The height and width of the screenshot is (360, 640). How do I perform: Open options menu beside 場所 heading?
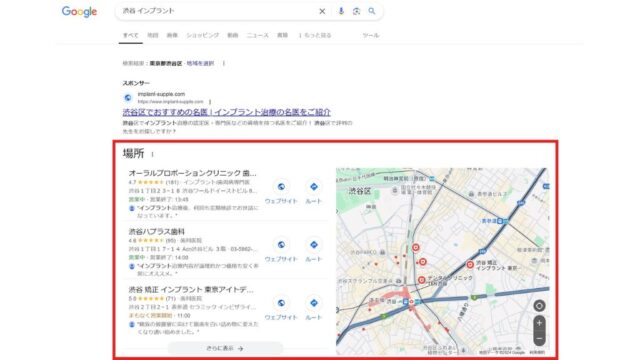pyautogui.click(x=152, y=154)
